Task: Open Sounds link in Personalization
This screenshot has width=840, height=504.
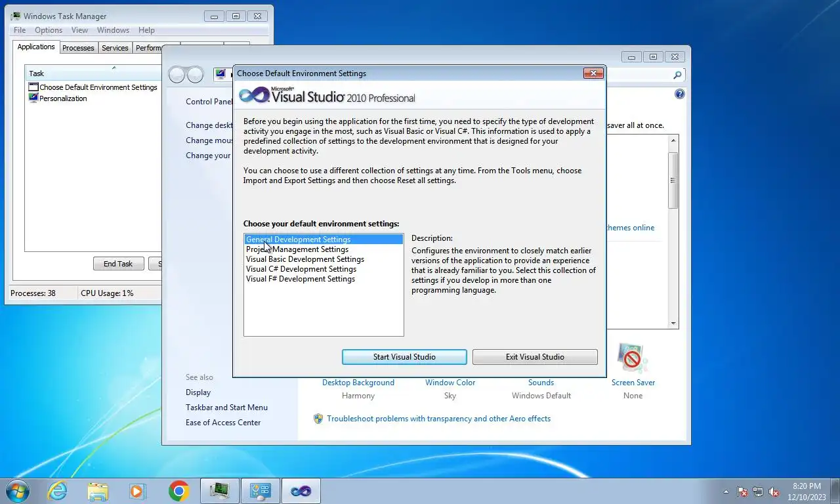Action: coord(541,383)
